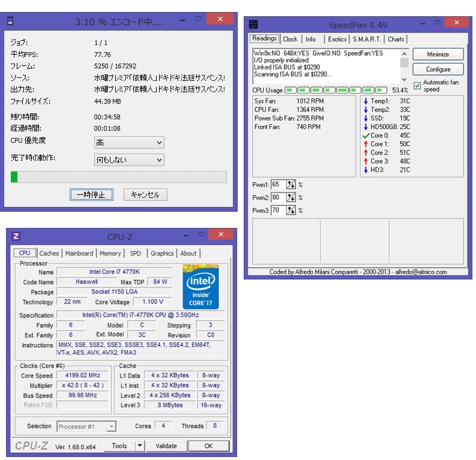Adjust the Pwm1 spinner arrows

click(291, 184)
